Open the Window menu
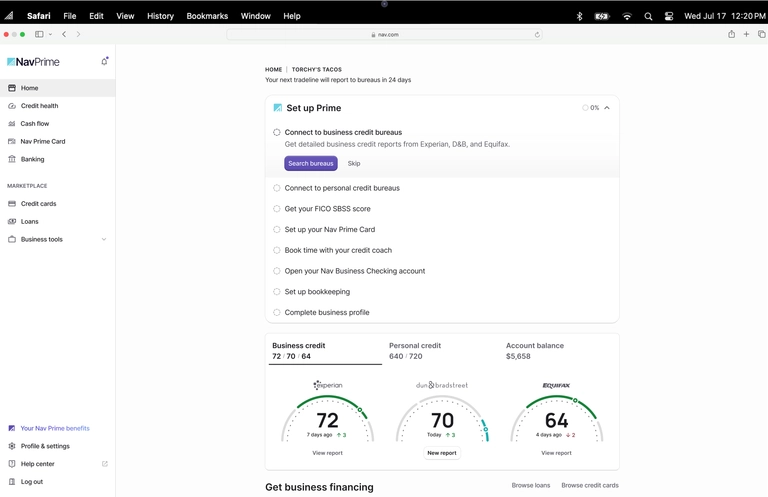 [x=255, y=16]
